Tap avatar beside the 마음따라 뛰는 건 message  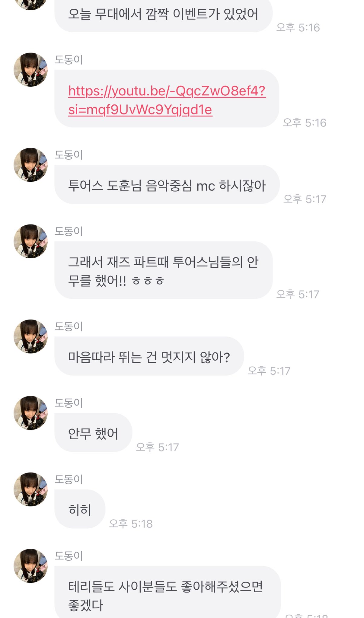(x=31, y=336)
